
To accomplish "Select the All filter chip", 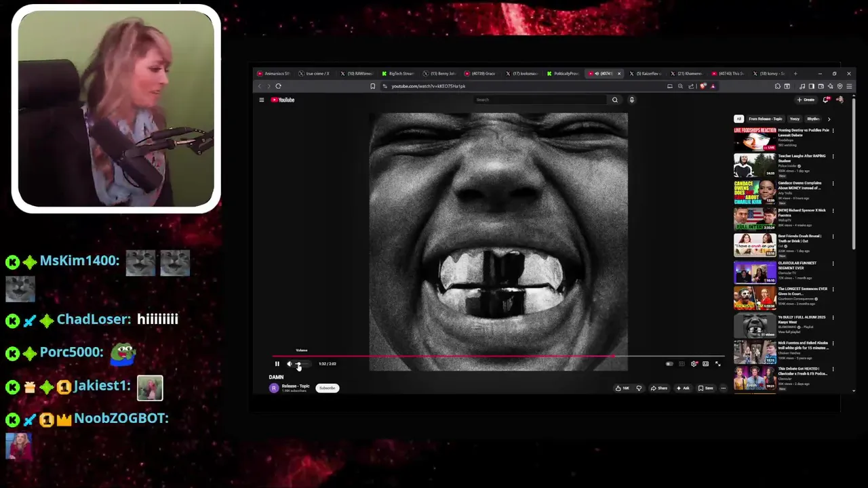I will coord(738,119).
